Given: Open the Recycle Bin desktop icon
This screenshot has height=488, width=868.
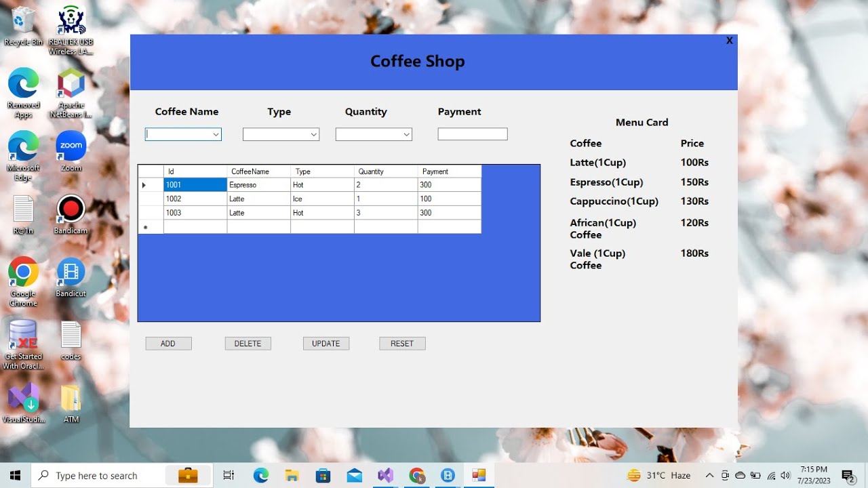Looking at the screenshot, I should click(x=23, y=26).
